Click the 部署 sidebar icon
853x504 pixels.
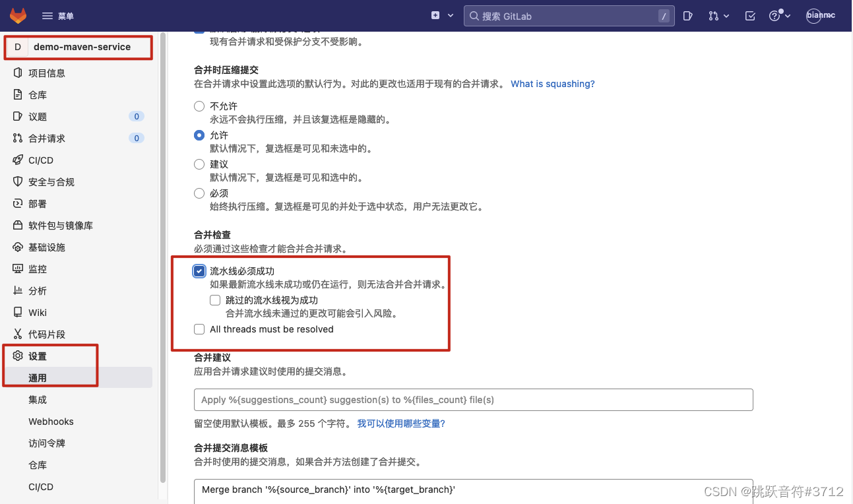pos(18,203)
